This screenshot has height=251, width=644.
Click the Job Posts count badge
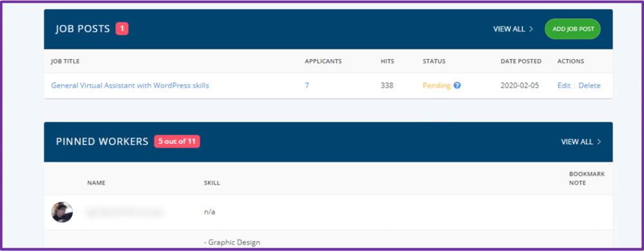tap(122, 29)
